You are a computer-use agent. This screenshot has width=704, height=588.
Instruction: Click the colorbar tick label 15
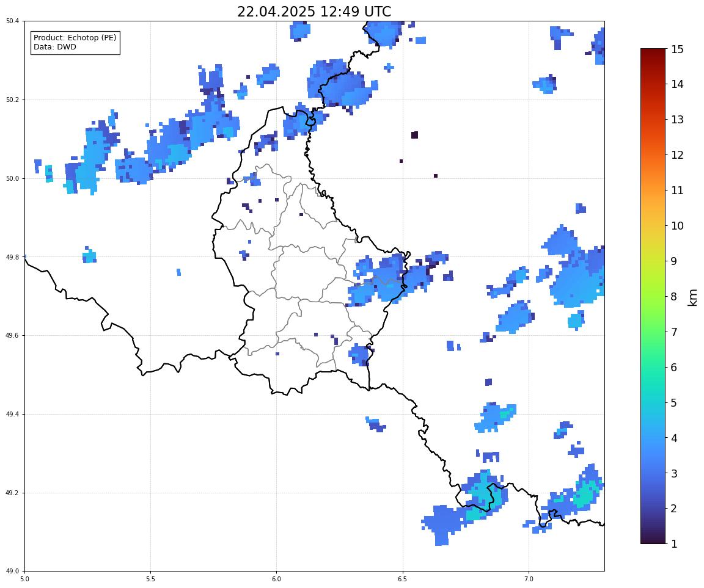tap(677, 49)
